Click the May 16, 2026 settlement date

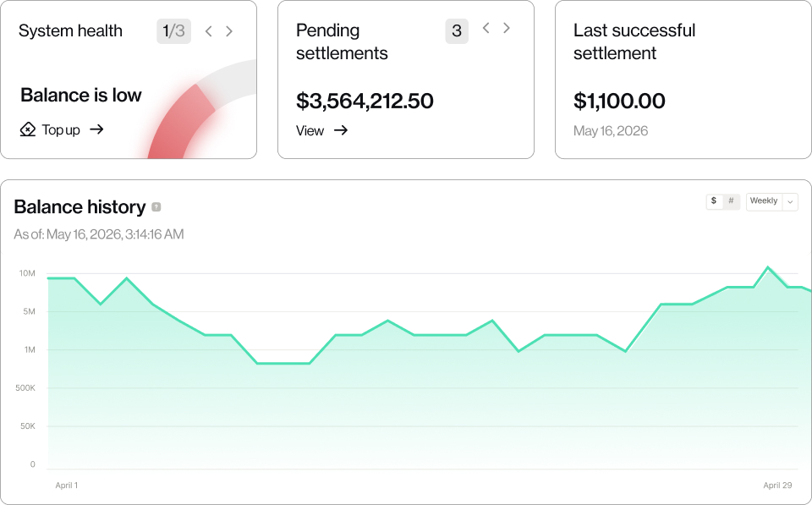611,131
